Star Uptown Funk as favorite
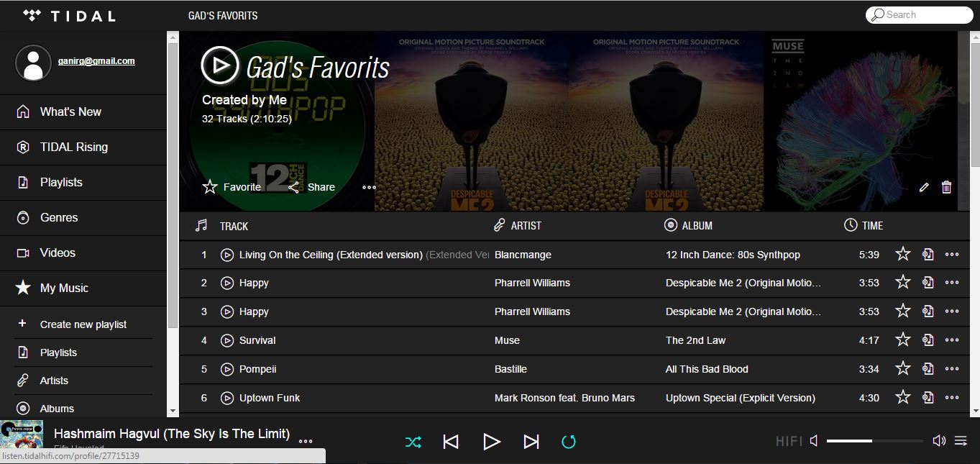The width and height of the screenshot is (980, 464). (x=903, y=397)
